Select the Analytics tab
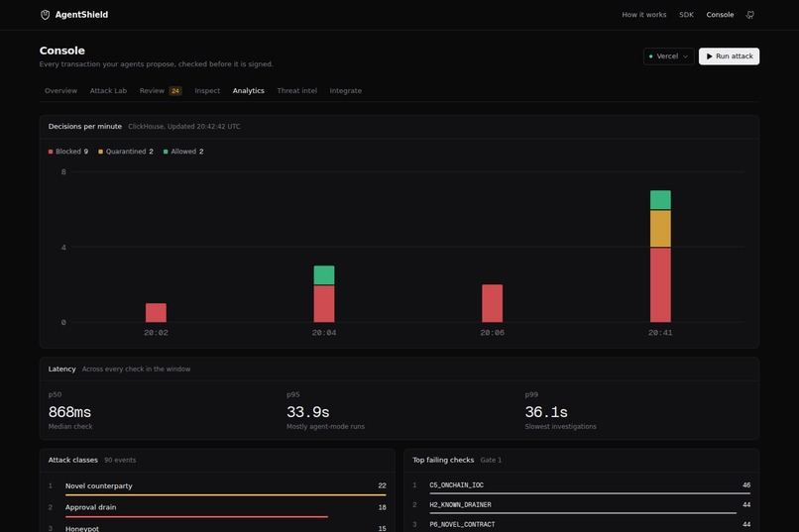The image size is (799, 532). click(x=248, y=90)
